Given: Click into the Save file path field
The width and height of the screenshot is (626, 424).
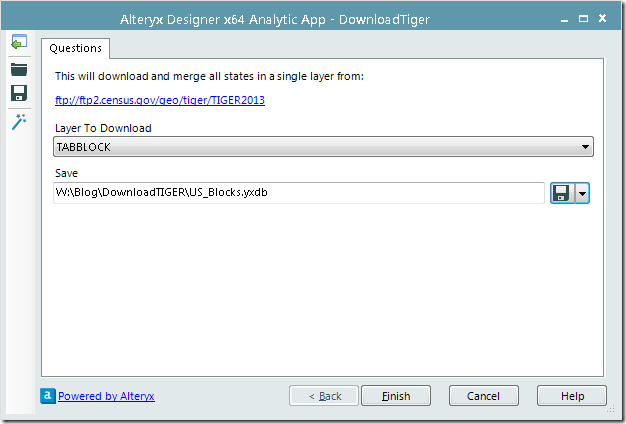Looking at the screenshot, I should [x=298, y=193].
